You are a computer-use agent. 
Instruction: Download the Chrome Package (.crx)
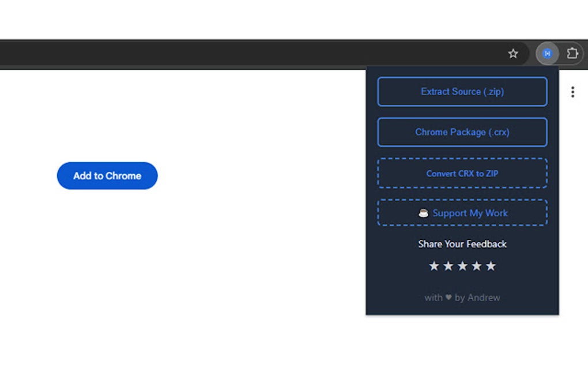(462, 132)
